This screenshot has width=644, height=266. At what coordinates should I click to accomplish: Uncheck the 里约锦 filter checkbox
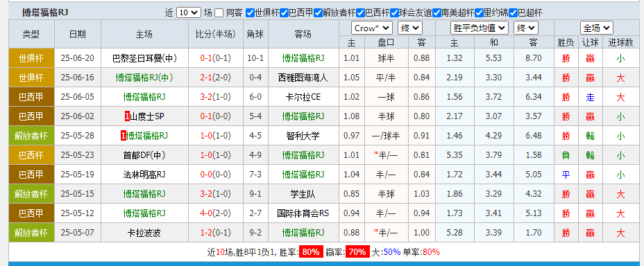click(x=480, y=13)
